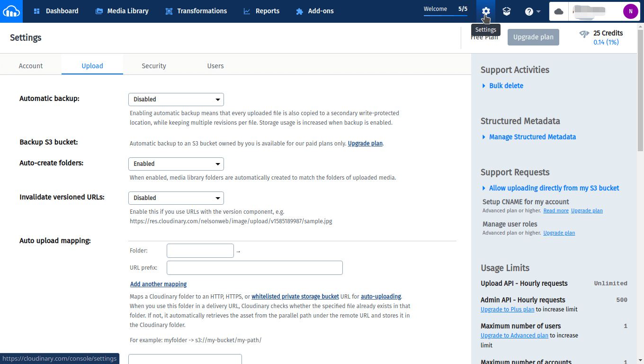
Task: Click the Settings gear icon
Action: point(486,11)
